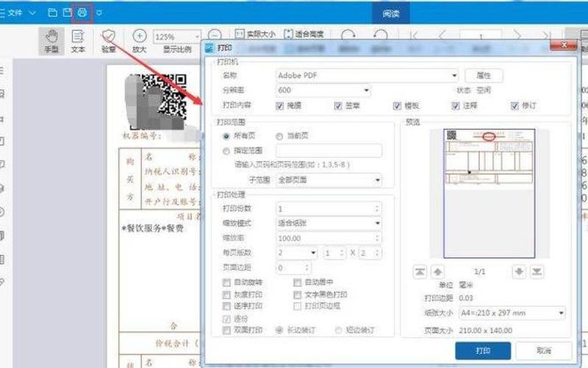Select the 手型 hand tool
This screenshot has width=588, height=368.
coord(51,41)
